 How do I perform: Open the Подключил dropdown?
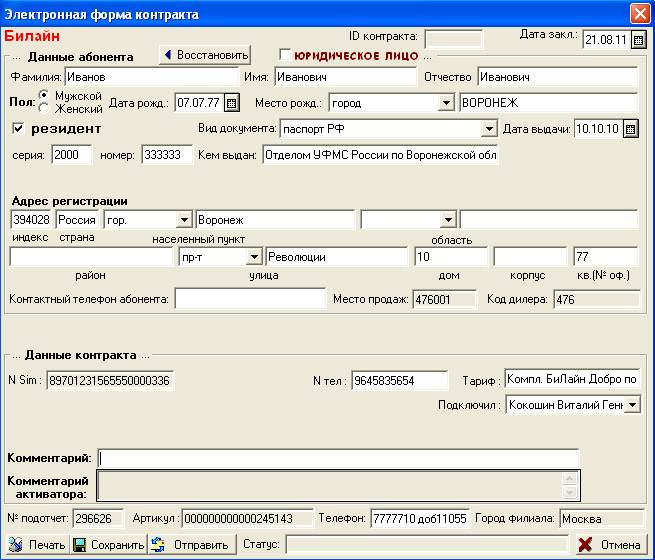[x=632, y=404]
